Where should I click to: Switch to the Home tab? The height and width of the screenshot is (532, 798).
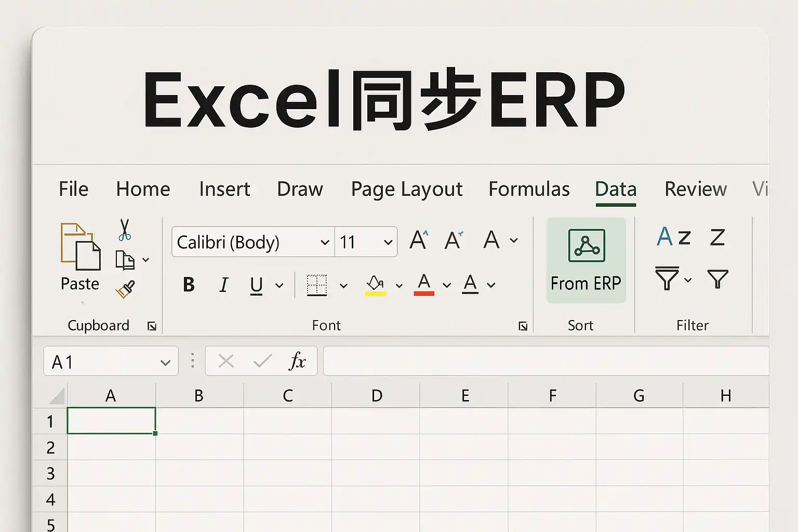[143, 189]
